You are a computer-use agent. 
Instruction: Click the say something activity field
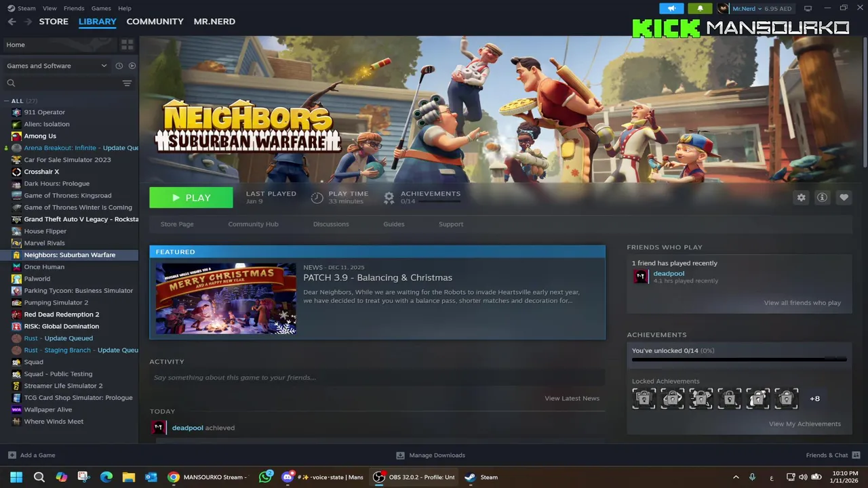click(x=377, y=378)
